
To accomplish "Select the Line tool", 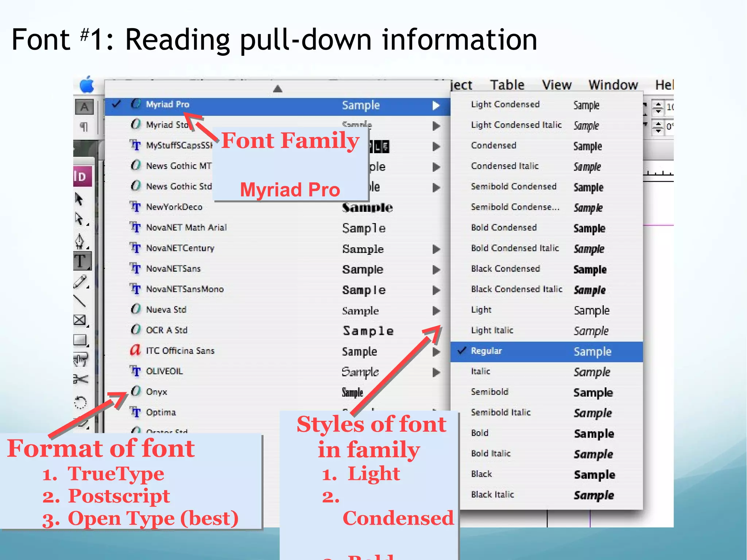I will tap(80, 301).
